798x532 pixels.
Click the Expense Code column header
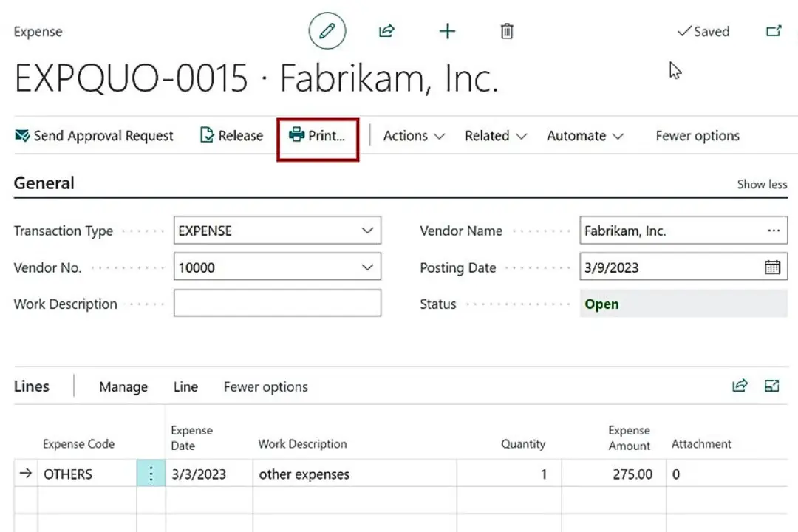78,444
